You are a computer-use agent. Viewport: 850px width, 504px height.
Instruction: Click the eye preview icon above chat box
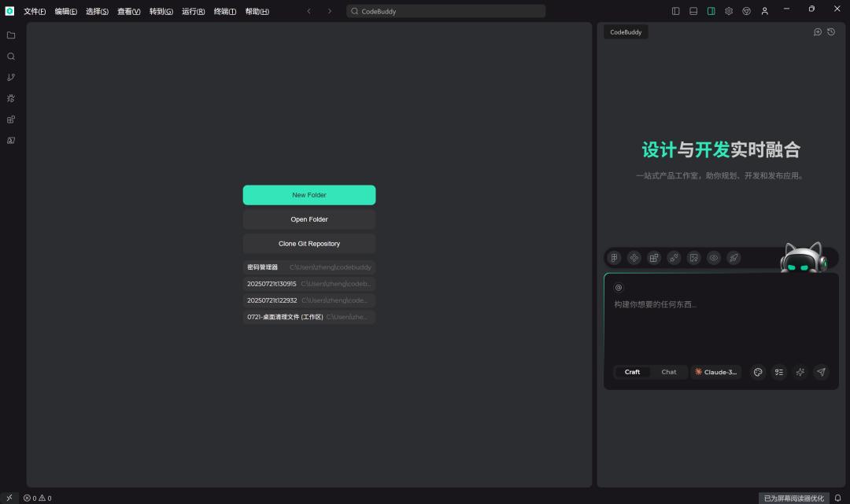coord(714,258)
